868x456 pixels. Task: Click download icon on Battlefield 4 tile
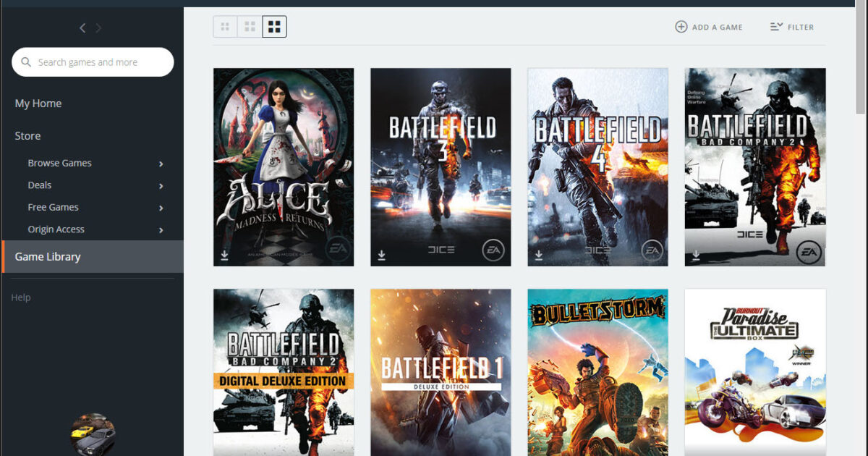[539, 255]
